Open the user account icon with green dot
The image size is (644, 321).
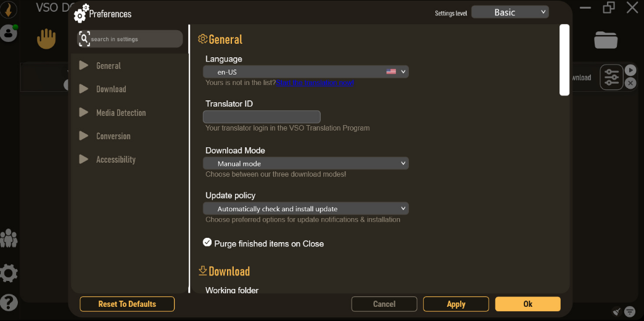(x=9, y=33)
